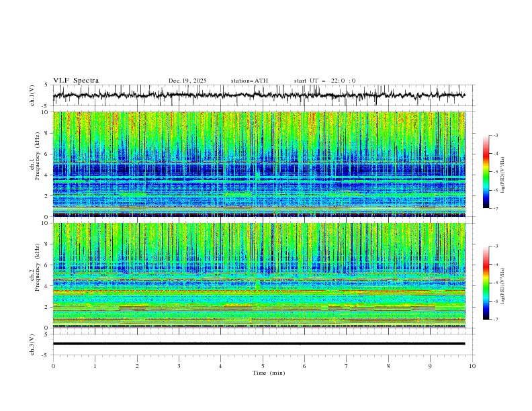
Task: Click the "Time (min)" axis title
Action: click(269, 373)
